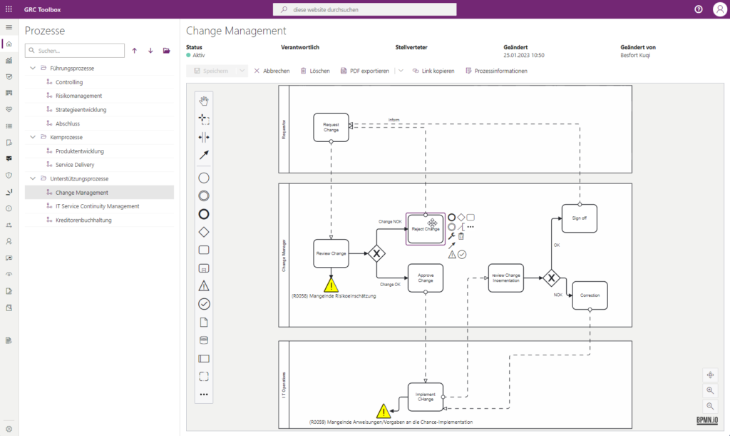
Task: Create an end event from palette
Action: tap(204, 214)
